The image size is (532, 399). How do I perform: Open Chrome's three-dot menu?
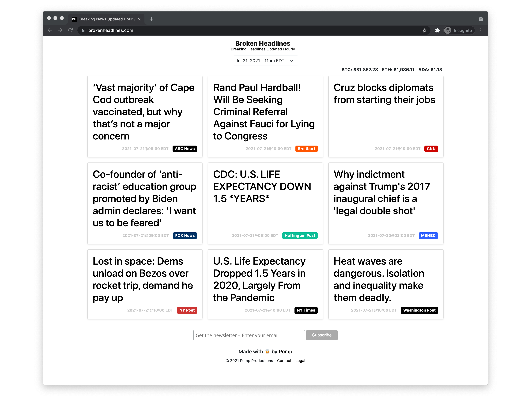click(481, 30)
